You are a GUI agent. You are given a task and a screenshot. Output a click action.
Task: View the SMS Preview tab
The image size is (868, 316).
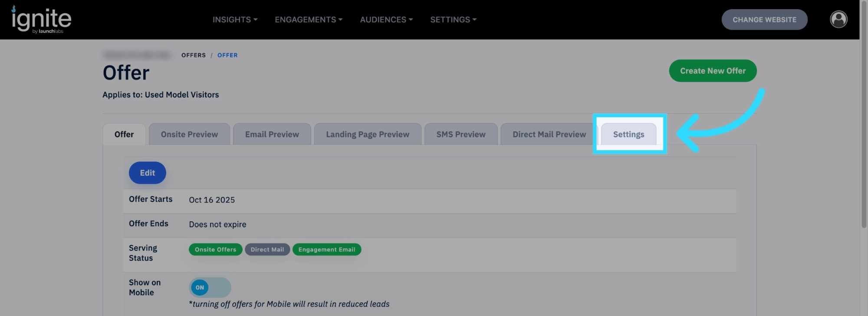[x=461, y=134]
